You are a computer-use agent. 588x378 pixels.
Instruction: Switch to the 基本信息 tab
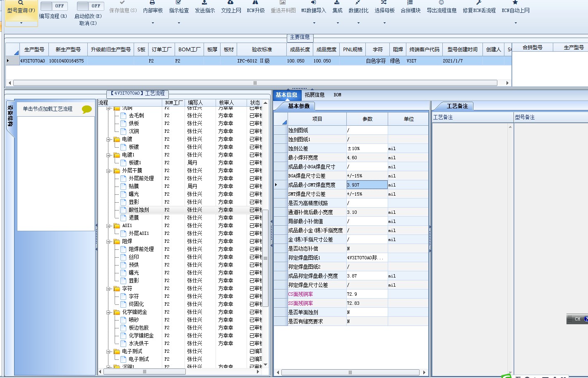(286, 95)
